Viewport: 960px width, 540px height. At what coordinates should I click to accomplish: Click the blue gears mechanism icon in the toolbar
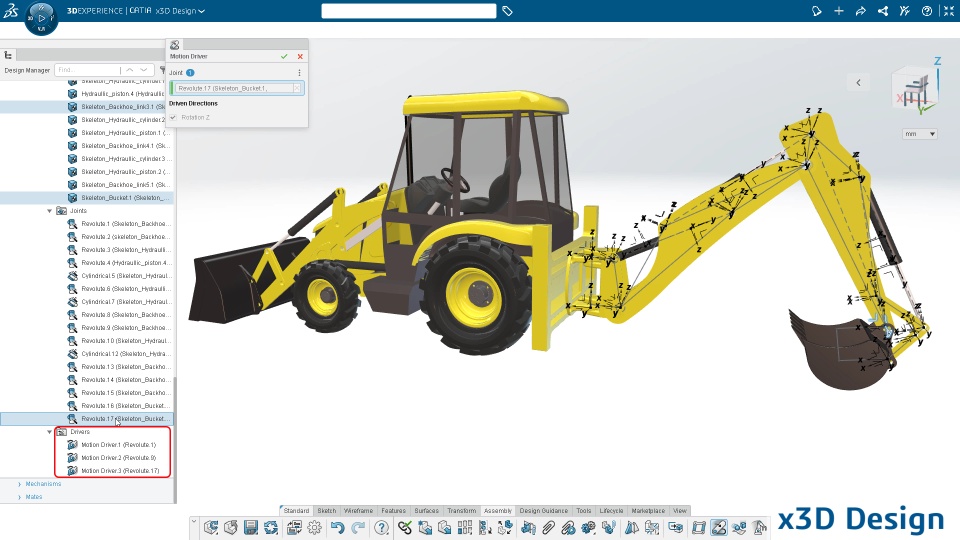tap(588, 527)
